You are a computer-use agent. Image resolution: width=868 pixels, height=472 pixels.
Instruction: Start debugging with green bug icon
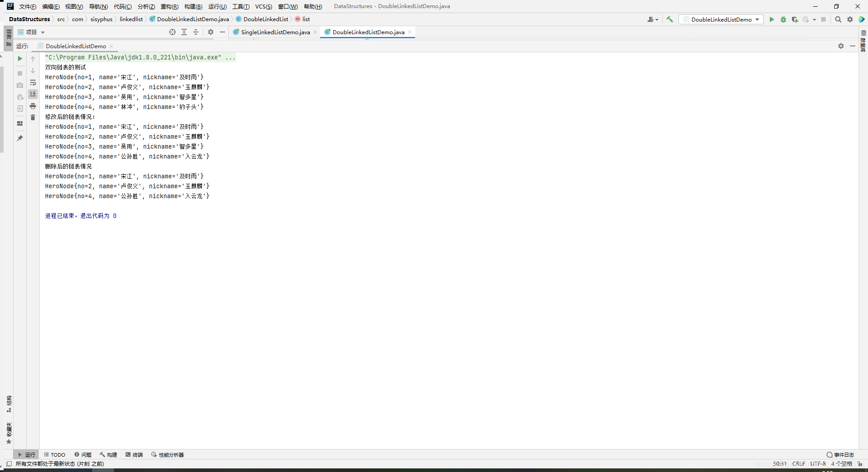pyautogui.click(x=783, y=19)
